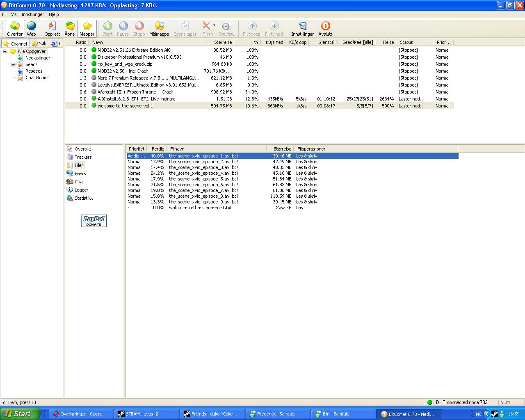Select Nero 7 Premium Reloaded torrent
The height and width of the screenshot is (420, 525).
click(x=260, y=78)
